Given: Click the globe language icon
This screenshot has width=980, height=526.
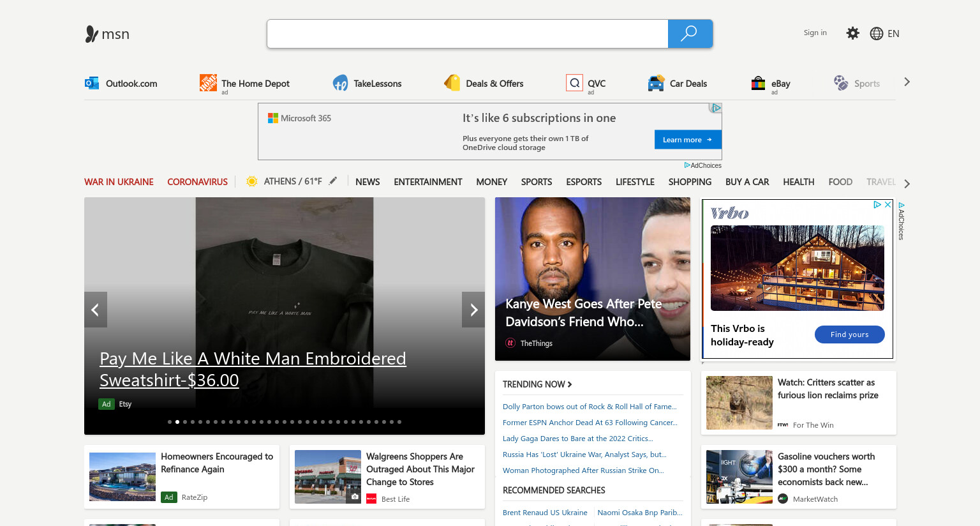Looking at the screenshot, I should pyautogui.click(x=877, y=33).
